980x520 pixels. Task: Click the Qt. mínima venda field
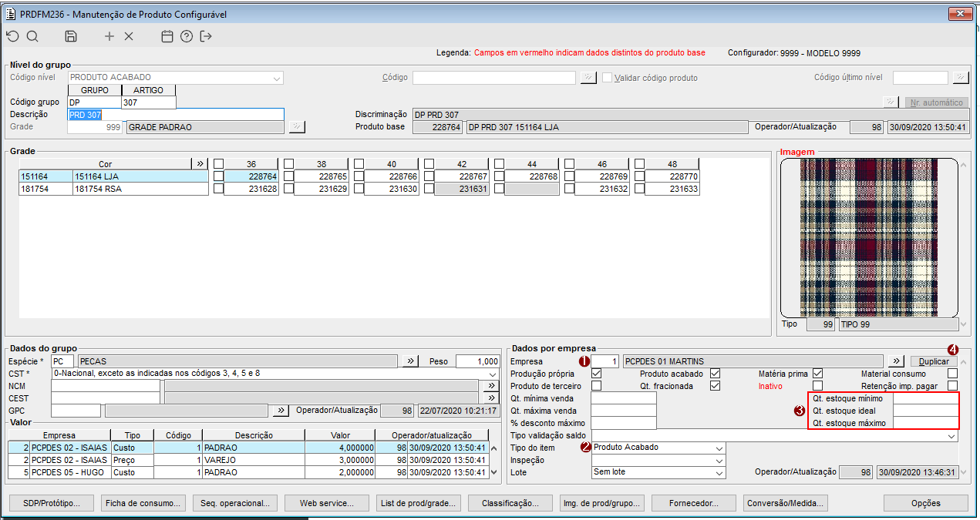click(x=623, y=398)
